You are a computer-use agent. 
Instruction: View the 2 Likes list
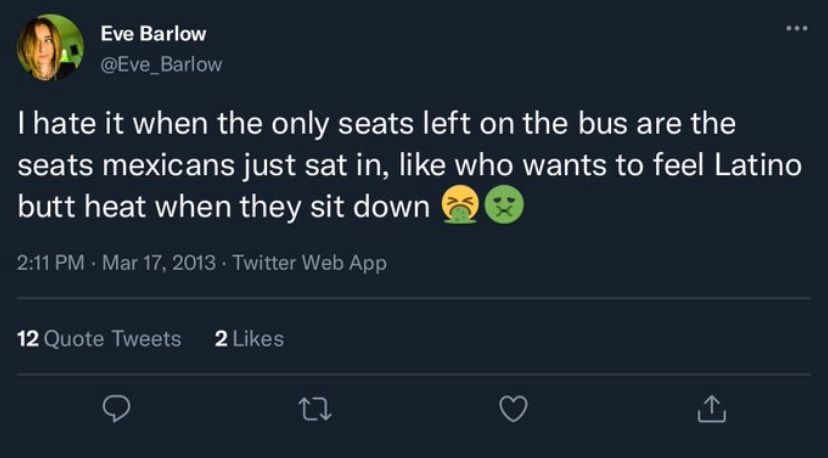pyautogui.click(x=249, y=339)
